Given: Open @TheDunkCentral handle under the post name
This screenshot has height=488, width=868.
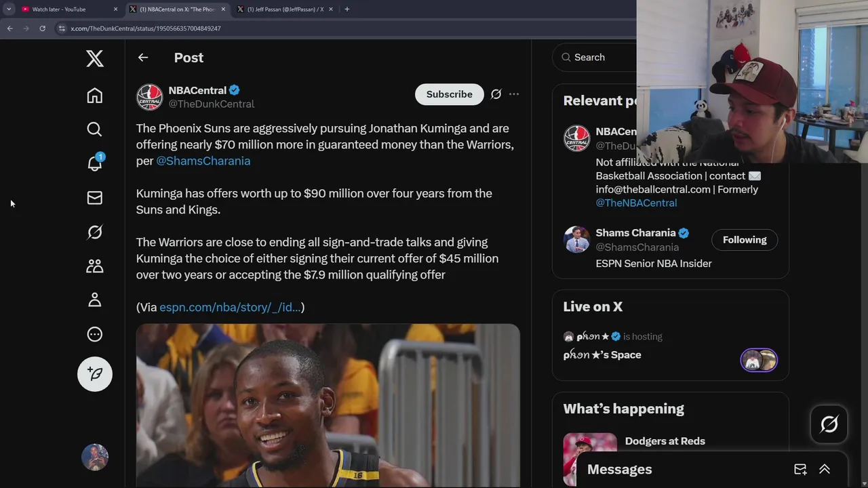Looking at the screenshot, I should coord(212,104).
